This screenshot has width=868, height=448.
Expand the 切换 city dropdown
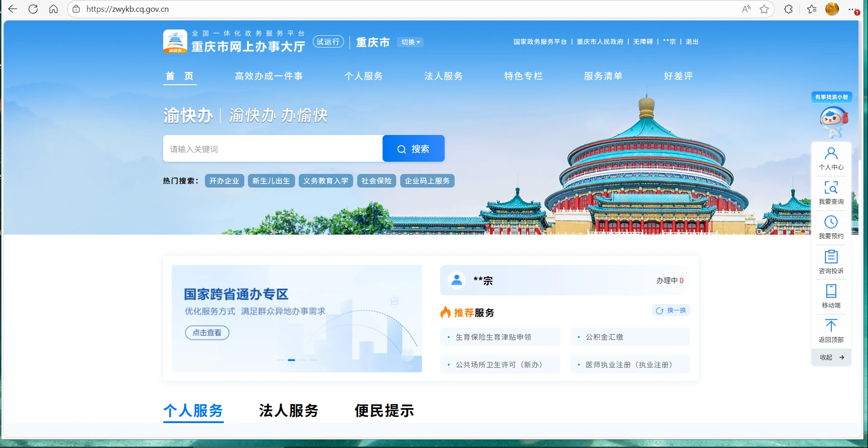[x=411, y=42]
